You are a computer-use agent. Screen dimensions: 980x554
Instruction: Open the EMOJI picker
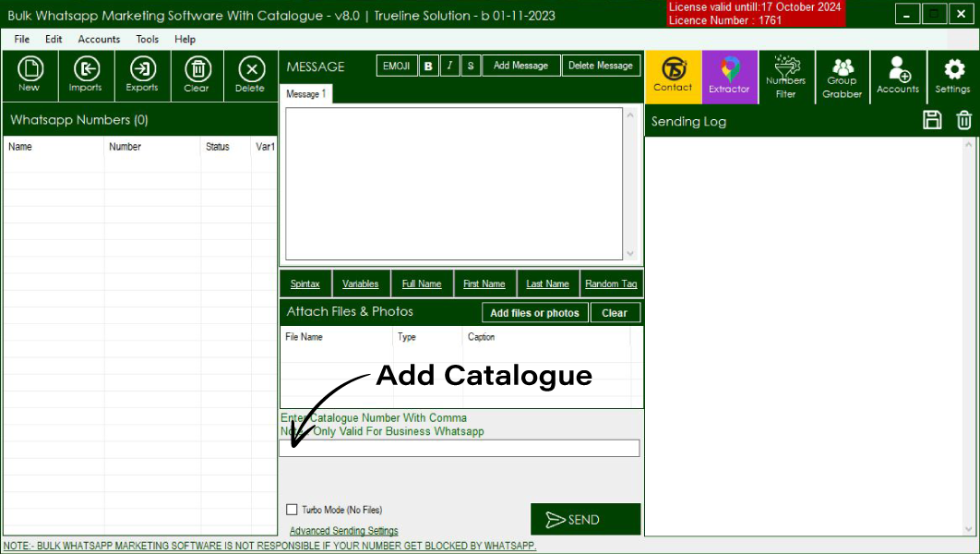point(396,66)
